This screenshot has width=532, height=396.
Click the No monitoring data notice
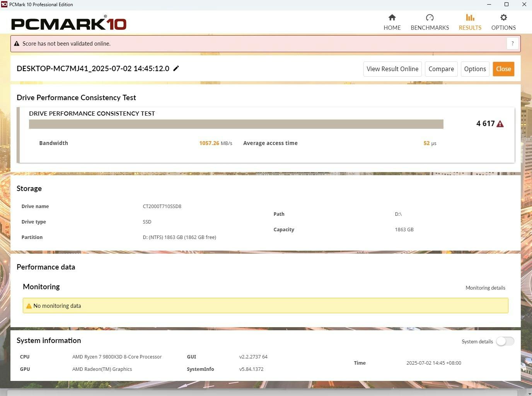tap(265, 306)
